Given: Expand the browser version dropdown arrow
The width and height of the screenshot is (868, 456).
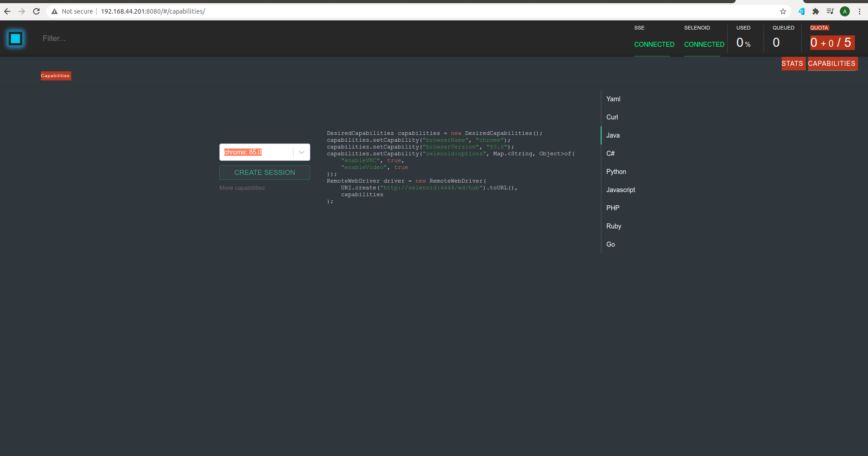Looking at the screenshot, I should click(302, 152).
